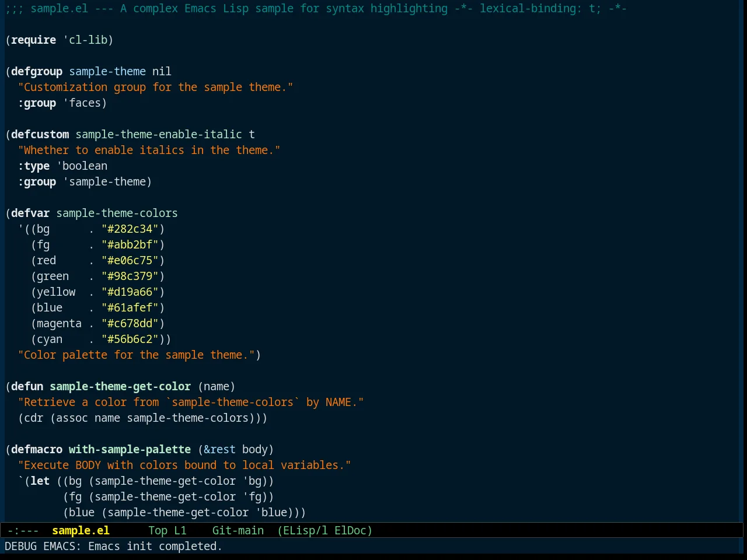
Task: Click the color string "#c678dd"
Action: pos(130,323)
